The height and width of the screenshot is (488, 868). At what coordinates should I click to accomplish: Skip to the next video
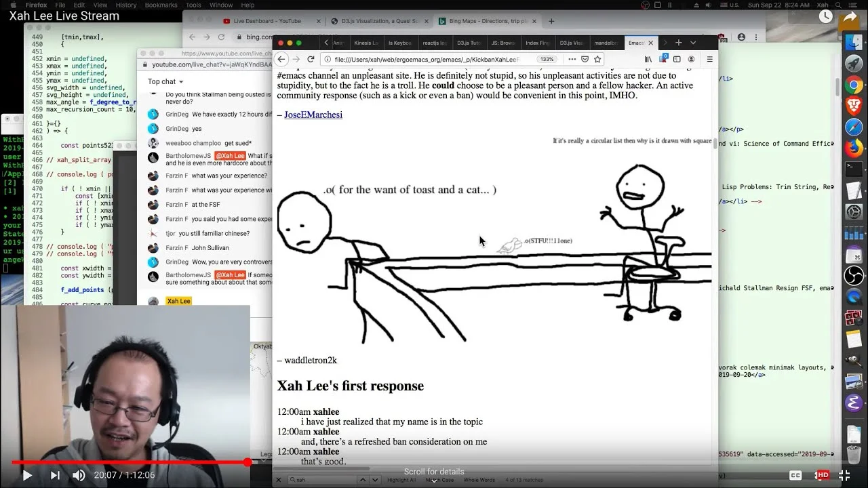[x=55, y=475]
